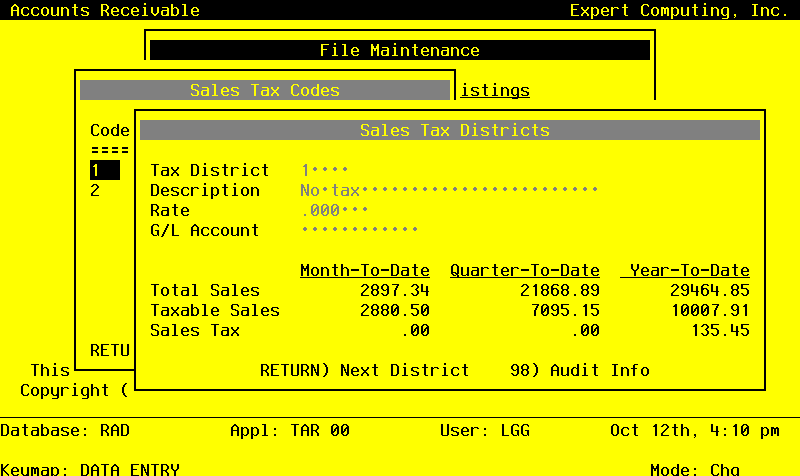This screenshot has height=476, width=800.
Task: Select code 1 in Sales Tax Codes list
Action: [105, 170]
